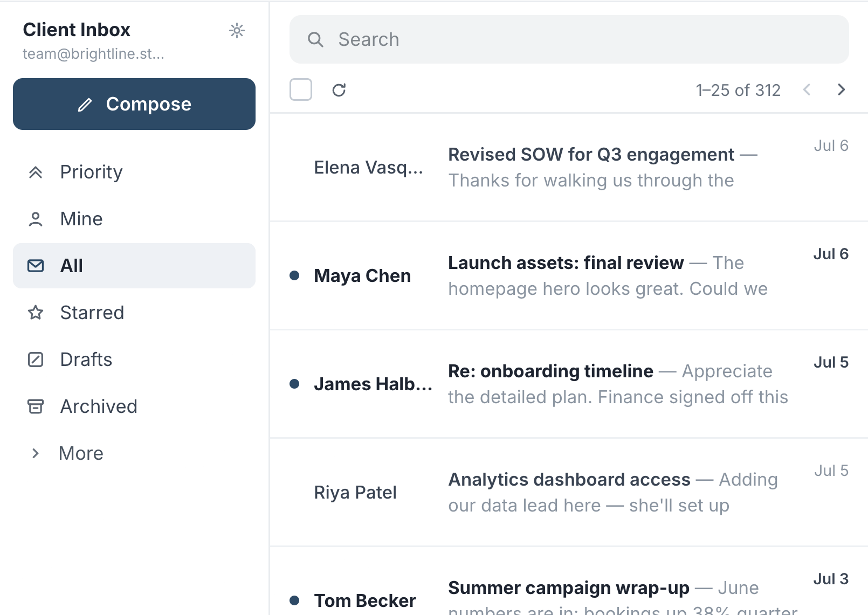Click preview 'homepage hero looks great. Could we'
The height and width of the screenshot is (615, 868).
pyautogui.click(x=608, y=289)
